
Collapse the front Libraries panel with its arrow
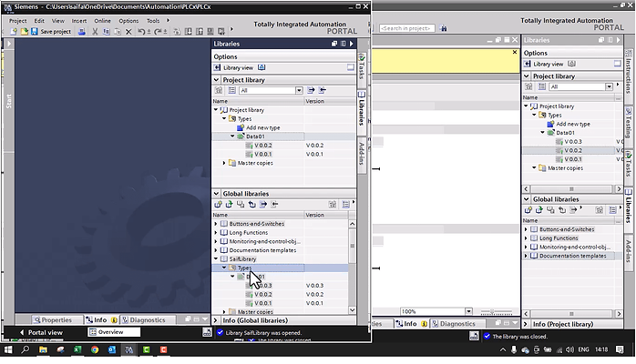click(x=352, y=44)
